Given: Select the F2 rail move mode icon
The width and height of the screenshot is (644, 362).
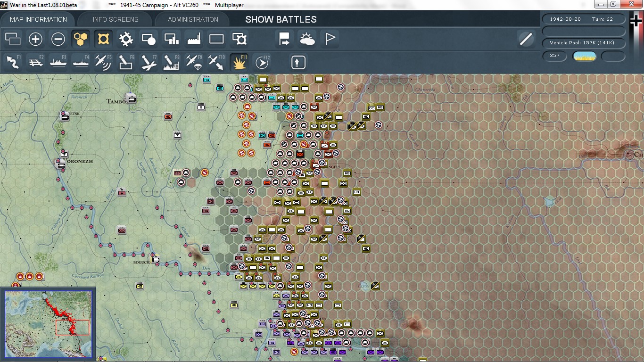Looking at the screenshot, I should (x=35, y=62).
